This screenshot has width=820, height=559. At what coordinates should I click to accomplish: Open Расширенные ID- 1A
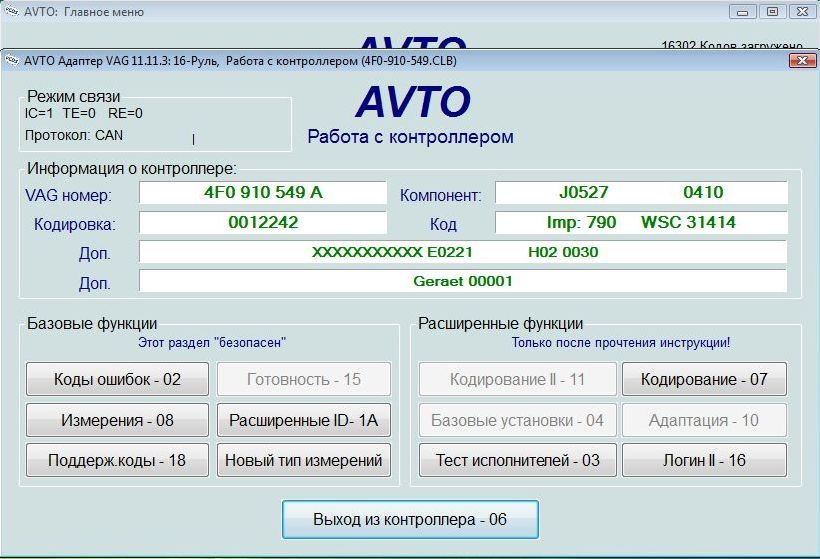coord(304,420)
